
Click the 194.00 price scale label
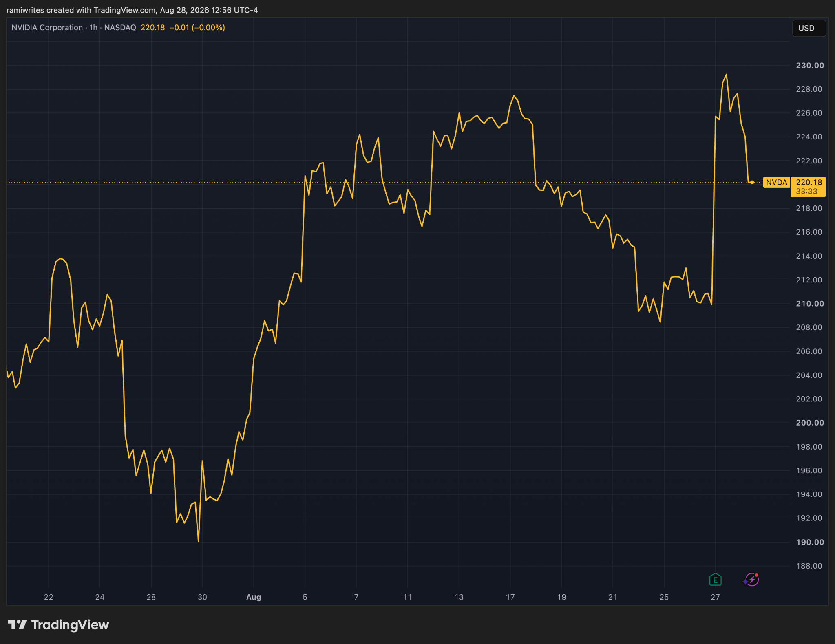(809, 494)
